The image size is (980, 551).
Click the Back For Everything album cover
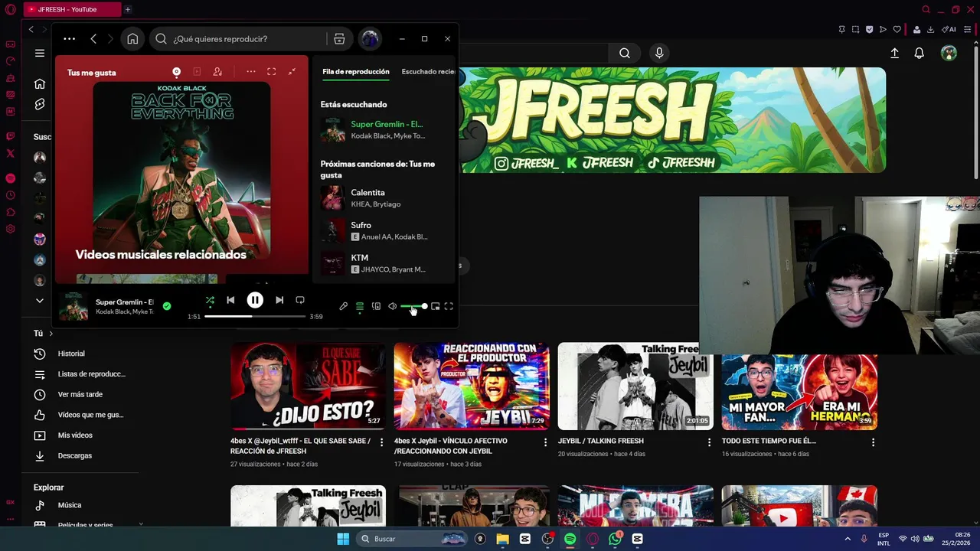point(181,171)
